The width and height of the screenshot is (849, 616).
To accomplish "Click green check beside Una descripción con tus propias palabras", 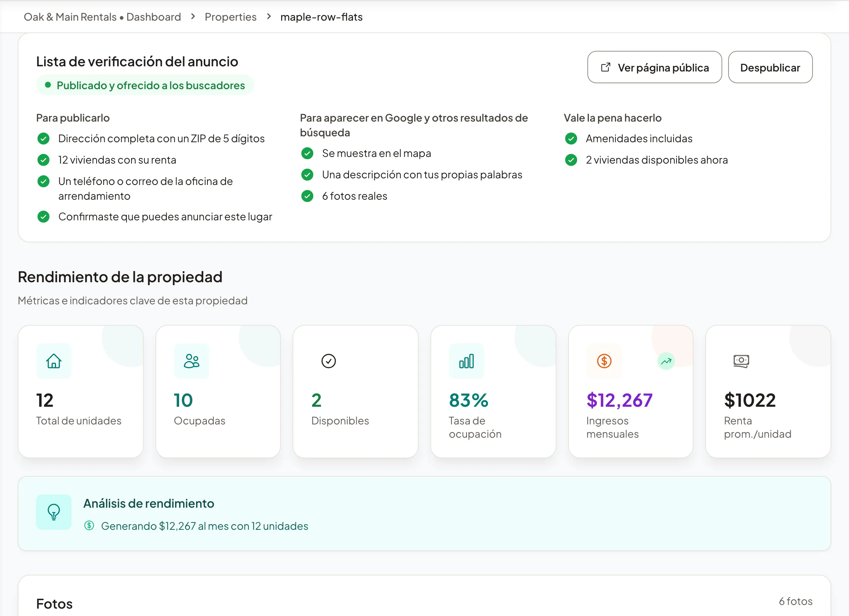I will [x=307, y=174].
